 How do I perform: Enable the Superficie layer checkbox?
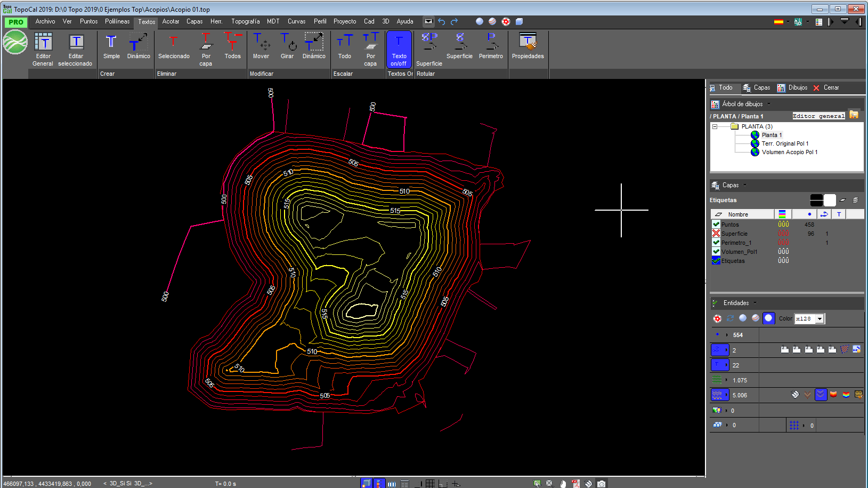click(716, 234)
